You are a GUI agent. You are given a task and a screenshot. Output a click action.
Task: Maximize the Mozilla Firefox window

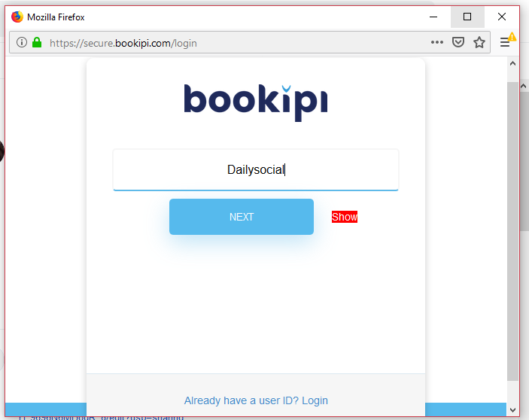coord(467,17)
